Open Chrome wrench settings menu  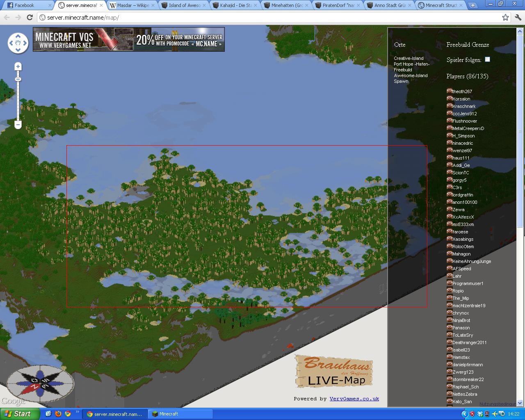coord(517,18)
